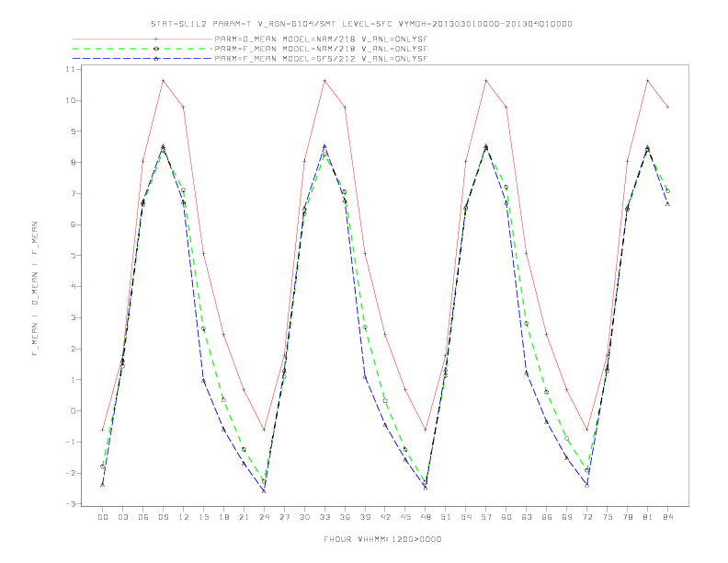Image resolution: width=728 pixels, height=563 pixels.
Task: Click the green dashed line legend sample
Action: 142,49
